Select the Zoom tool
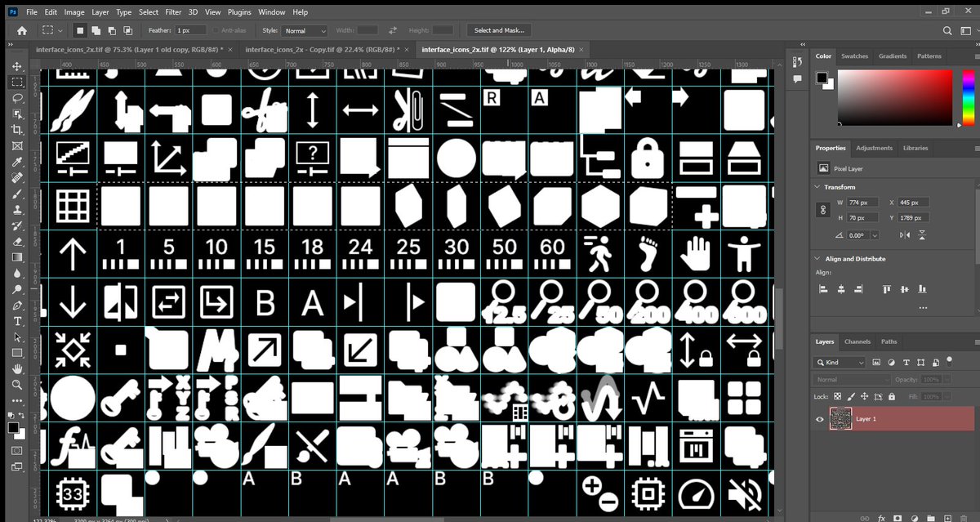 [17, 384]
